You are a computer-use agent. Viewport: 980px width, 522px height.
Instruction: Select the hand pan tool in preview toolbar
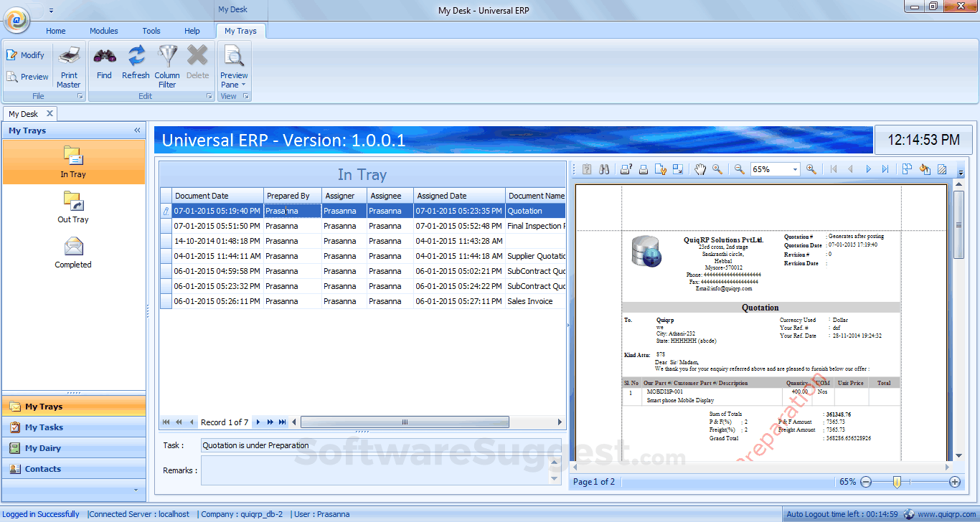pos(700,169)
